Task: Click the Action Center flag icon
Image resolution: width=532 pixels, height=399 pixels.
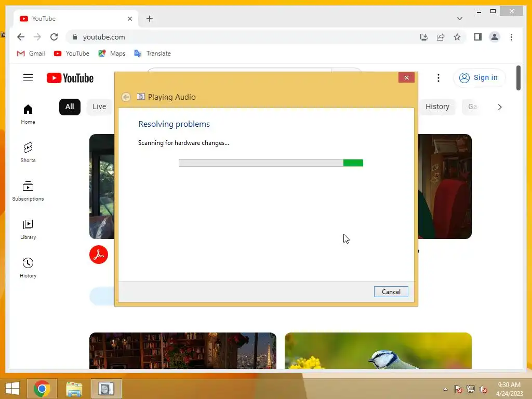Action: pos(458,389)
